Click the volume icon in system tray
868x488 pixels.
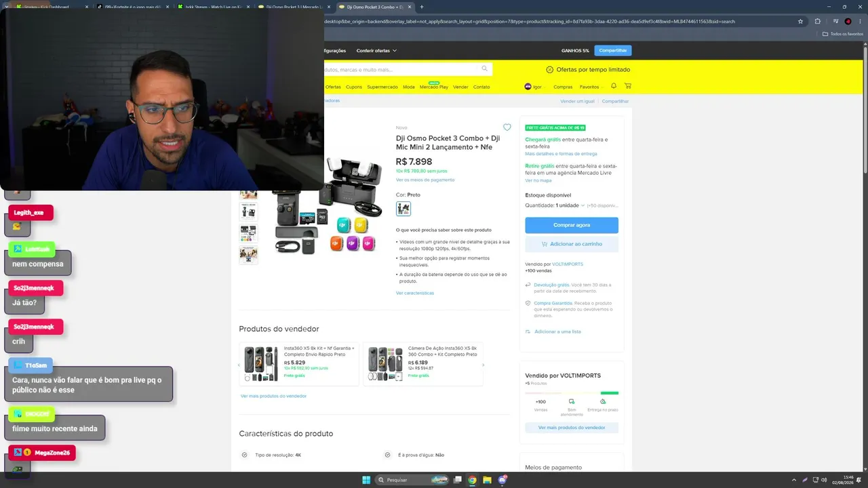coord(824,480)
